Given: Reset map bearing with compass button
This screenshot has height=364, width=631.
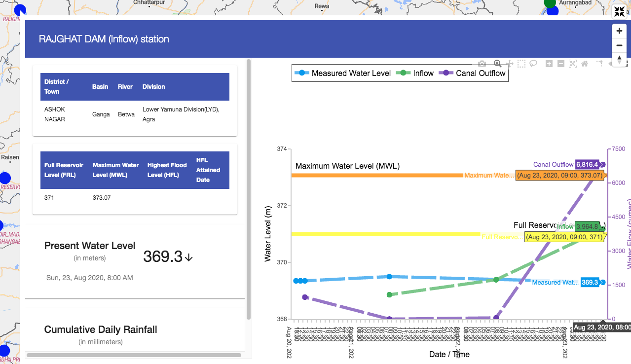Looking at the screenshot, I should tap(619, 60).
